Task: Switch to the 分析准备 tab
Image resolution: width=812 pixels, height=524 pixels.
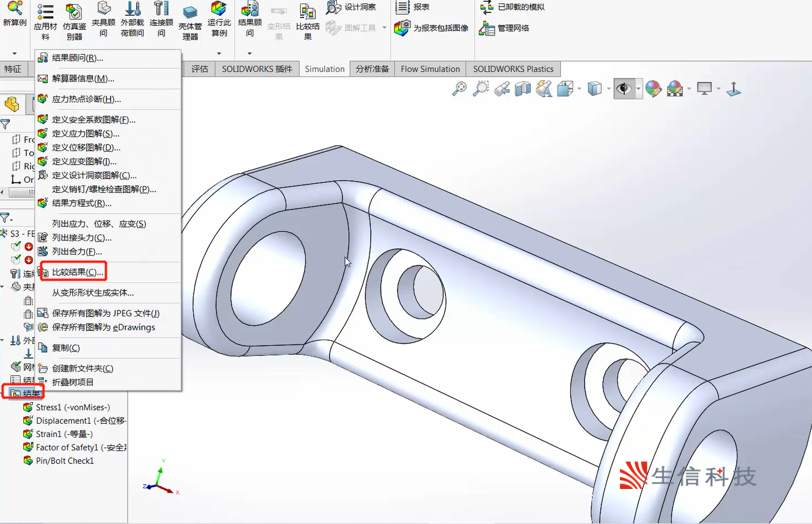Action: click(x=372, y=69)
